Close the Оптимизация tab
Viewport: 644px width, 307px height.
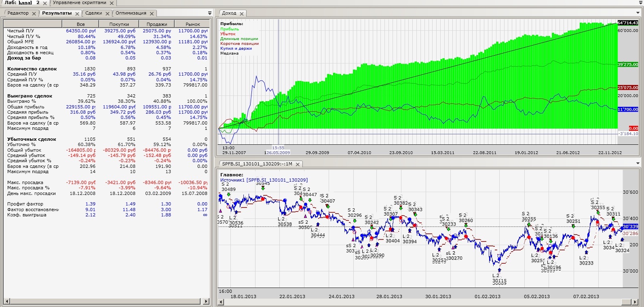point(152,13)
